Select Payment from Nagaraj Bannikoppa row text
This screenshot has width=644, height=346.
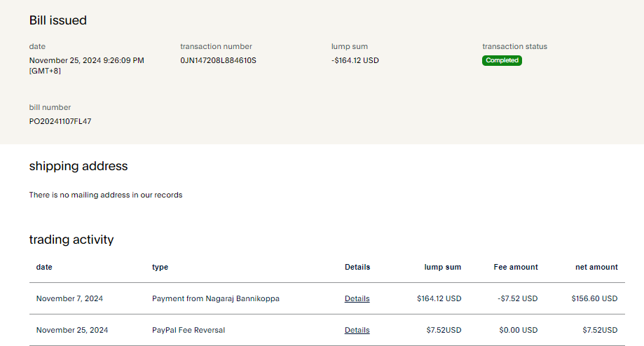point(215,298)
